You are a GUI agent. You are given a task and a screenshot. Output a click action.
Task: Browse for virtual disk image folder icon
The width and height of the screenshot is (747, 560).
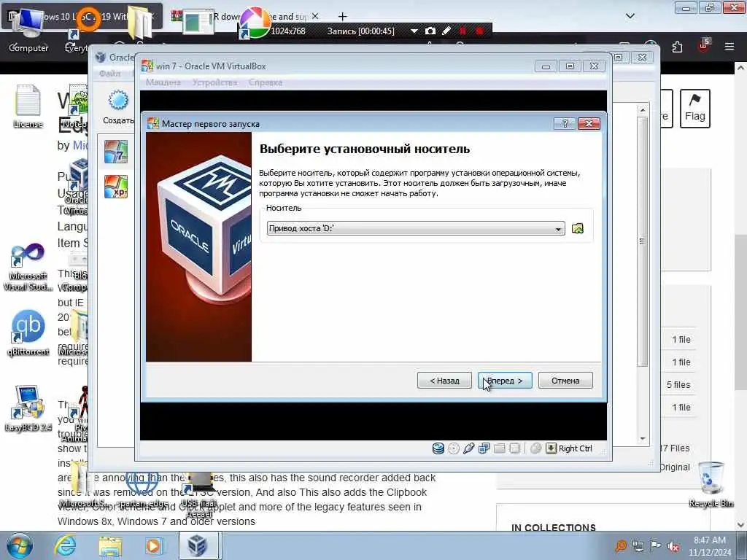pyautogui.click(x=578, y=228)
